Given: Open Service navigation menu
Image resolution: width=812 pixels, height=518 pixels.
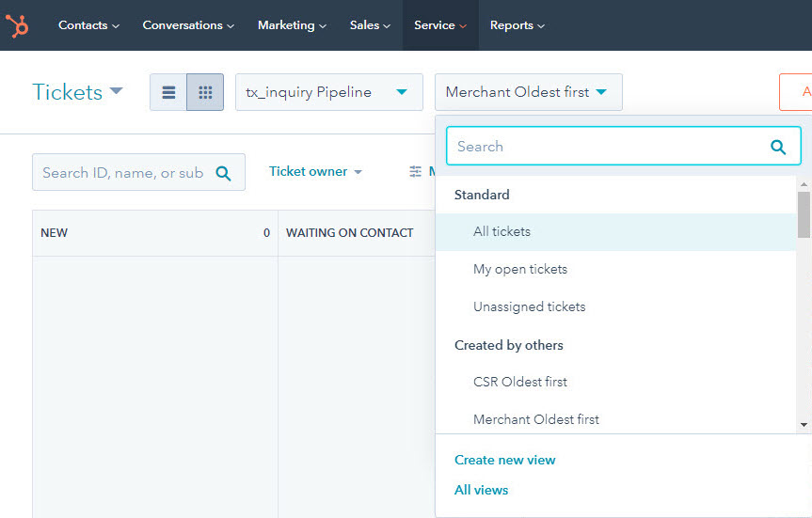Looking at the screenshot, I should coord(440,25).
